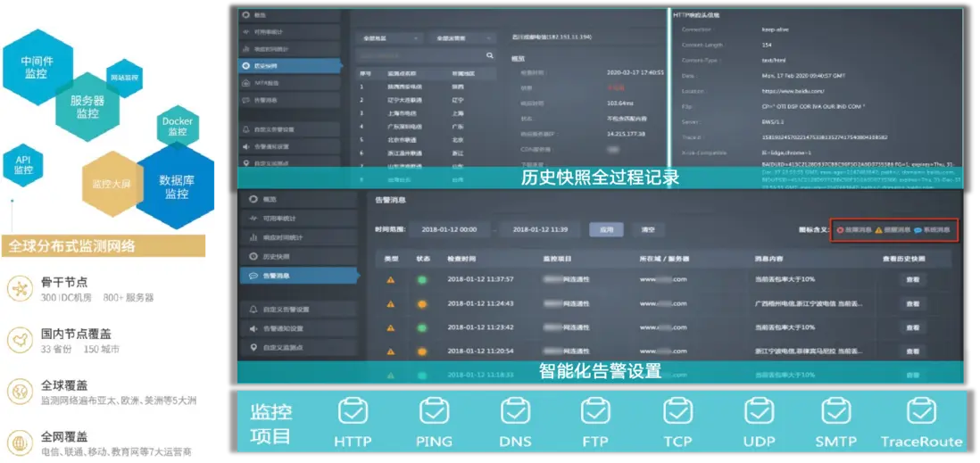This screenshot has width=980, height=463.
Task: Select the 北京市联通 monitor point row
Action: pos(426,139)
